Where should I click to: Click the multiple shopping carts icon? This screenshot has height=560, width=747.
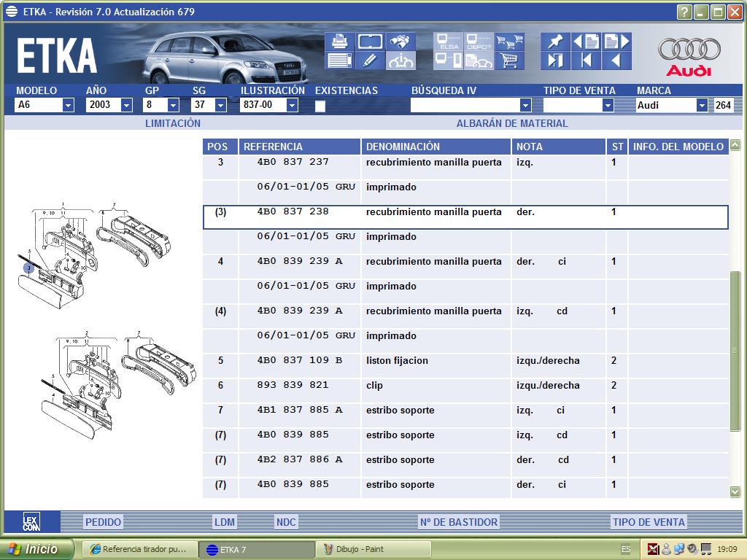[x=509, y=42]
